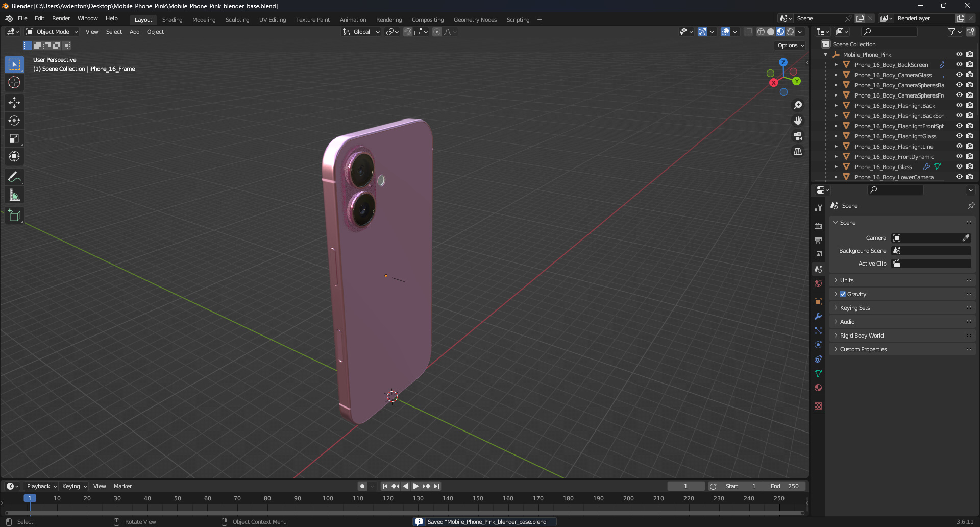Open the Render menu
This screenshot has height=527, width=980.
pyautogui.click(x=61, y=18)
